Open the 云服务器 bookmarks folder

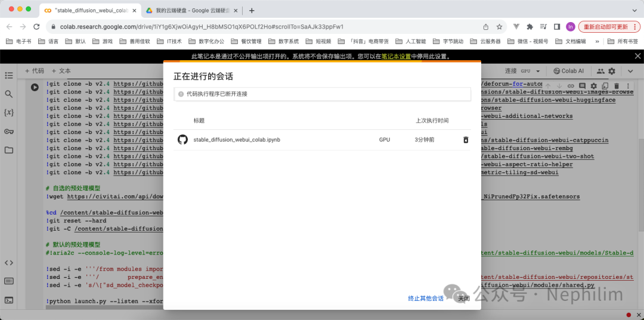485,41
